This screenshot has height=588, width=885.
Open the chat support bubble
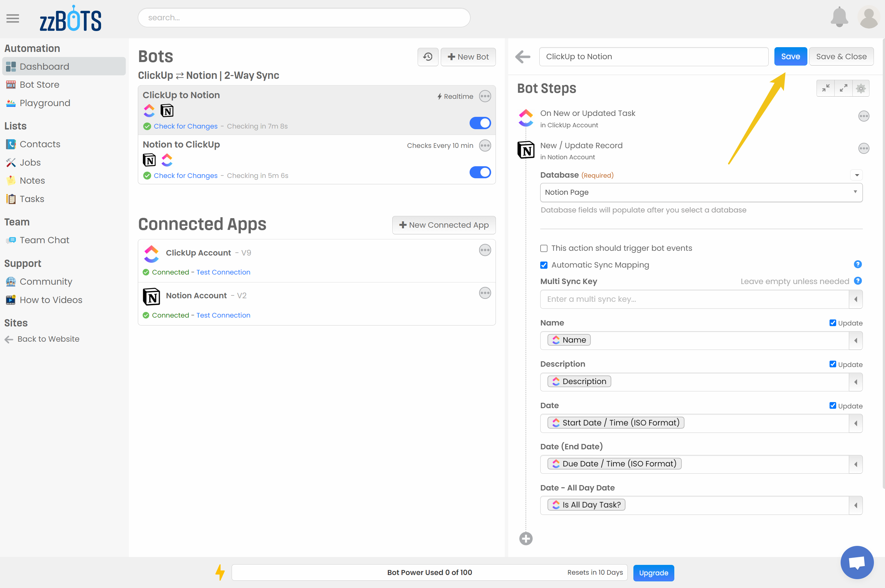(856, 562)
